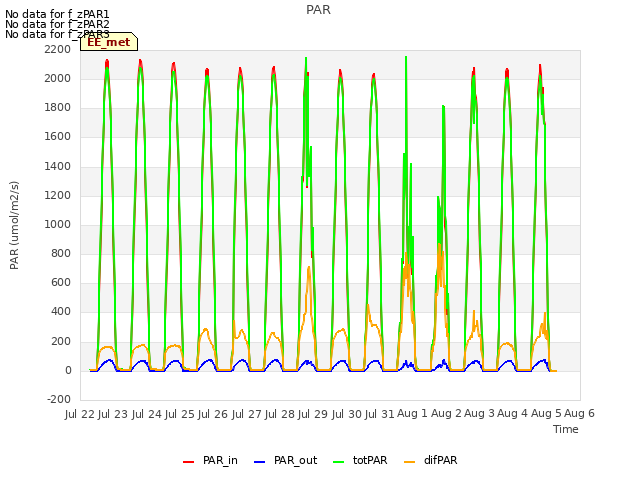Select the PAR_in legend label
640x480 pixels.
220,460
